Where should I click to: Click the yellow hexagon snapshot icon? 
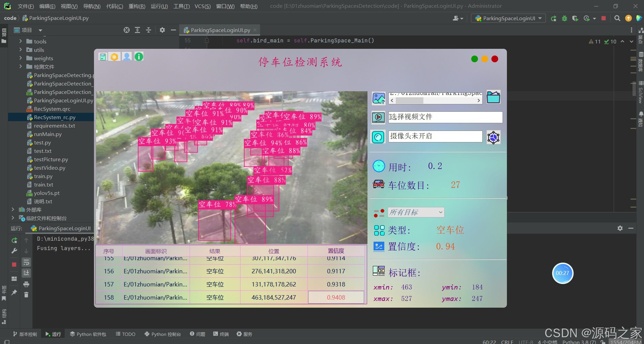coord(115,57)
